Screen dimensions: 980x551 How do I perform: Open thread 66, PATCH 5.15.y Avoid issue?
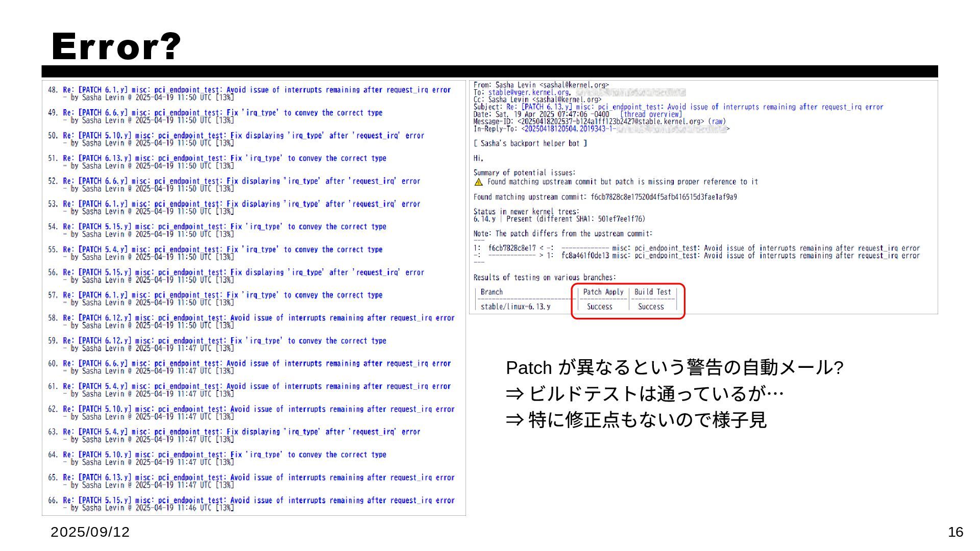click(258, 500)
